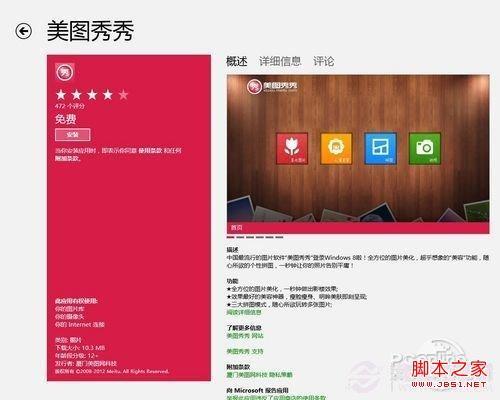Open the 美图秀秀 支持 support link
500x400 pixels.
coord(245,351)
